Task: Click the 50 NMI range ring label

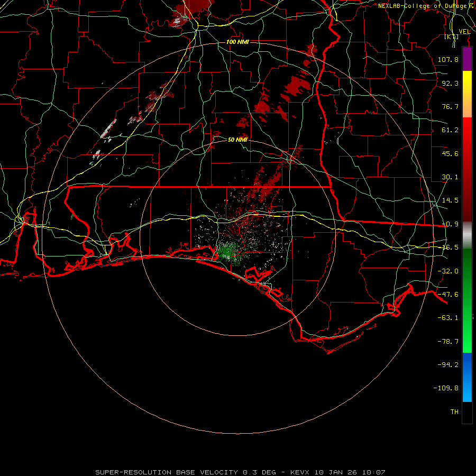Action: (237, 140)
